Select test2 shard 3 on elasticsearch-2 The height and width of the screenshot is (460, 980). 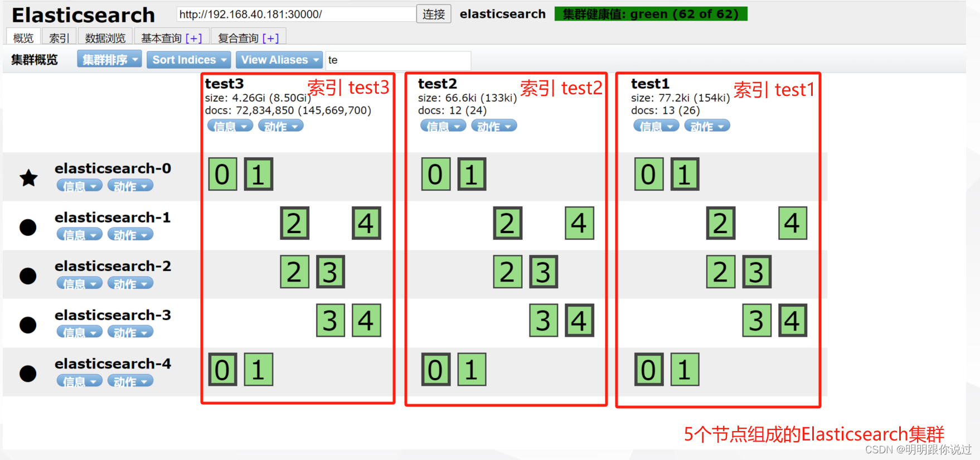[x=544, y=272]
